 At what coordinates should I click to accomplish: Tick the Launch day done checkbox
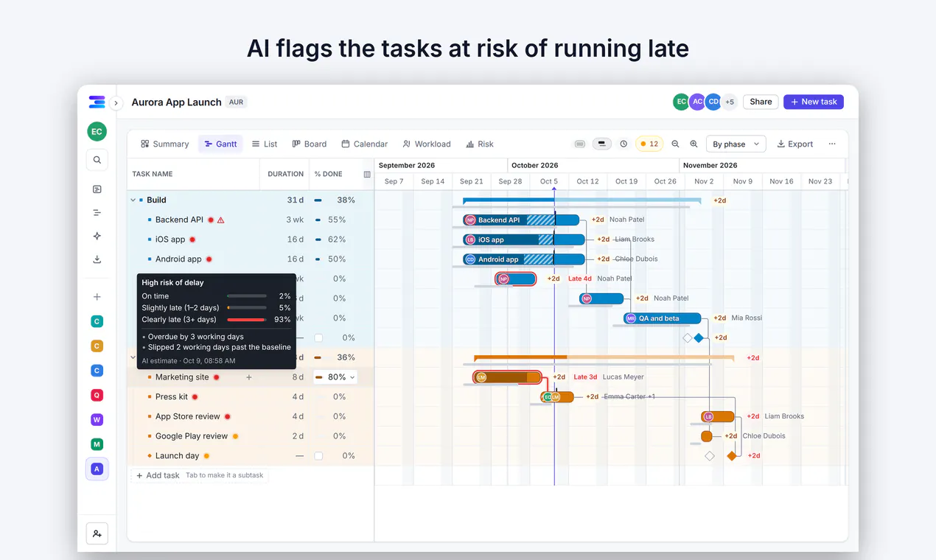click(318, 456)
